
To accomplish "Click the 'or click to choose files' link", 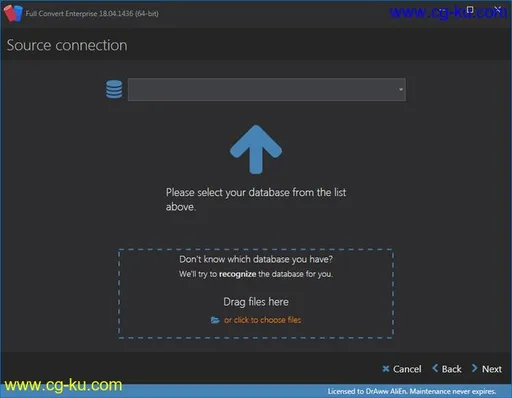I will coord(262,320).
